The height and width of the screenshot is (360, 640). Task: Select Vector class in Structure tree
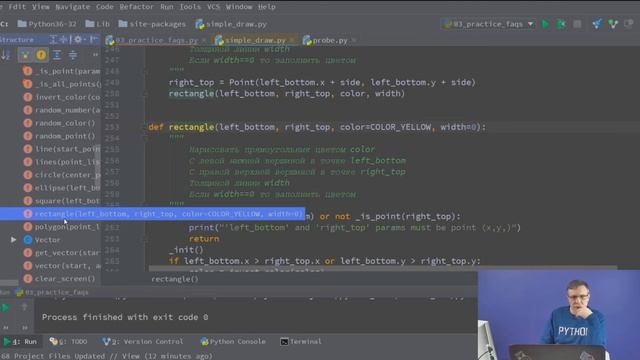point(42,240)
